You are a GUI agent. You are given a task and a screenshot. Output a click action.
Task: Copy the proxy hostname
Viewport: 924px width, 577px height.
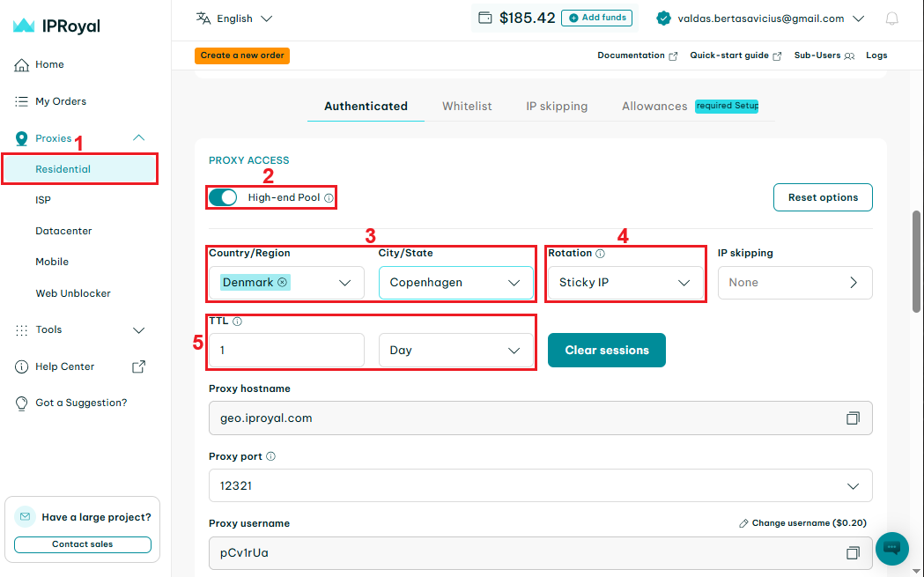click(853, 418)
